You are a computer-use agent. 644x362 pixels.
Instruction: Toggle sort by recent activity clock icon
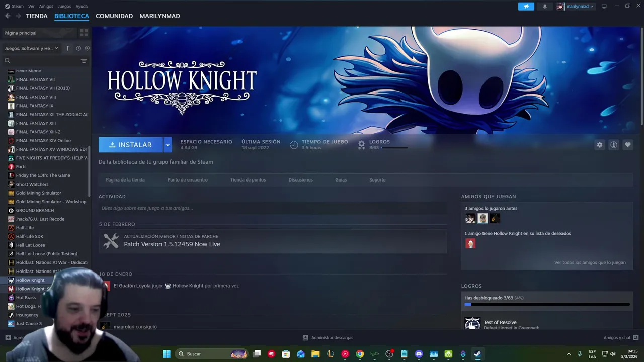tap(78, 48)
